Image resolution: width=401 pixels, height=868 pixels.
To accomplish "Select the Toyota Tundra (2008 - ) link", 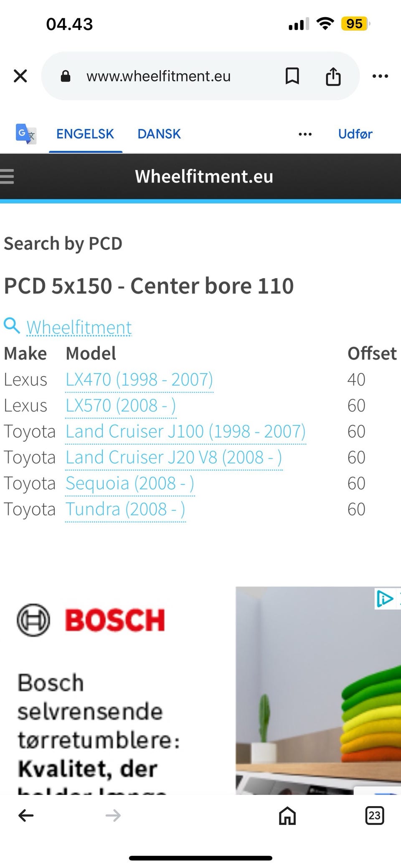I will (x=125, y=509).
